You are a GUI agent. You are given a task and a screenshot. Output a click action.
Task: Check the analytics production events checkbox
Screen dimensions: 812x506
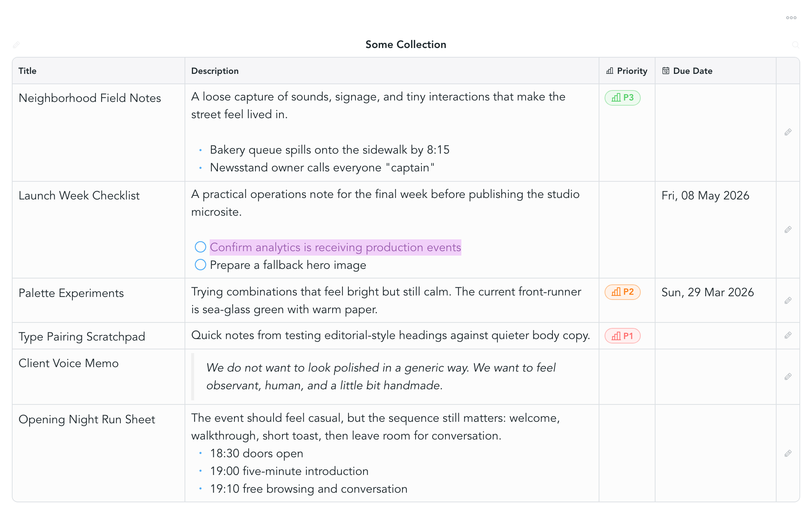pyautogui.click(x=200, y=247)
